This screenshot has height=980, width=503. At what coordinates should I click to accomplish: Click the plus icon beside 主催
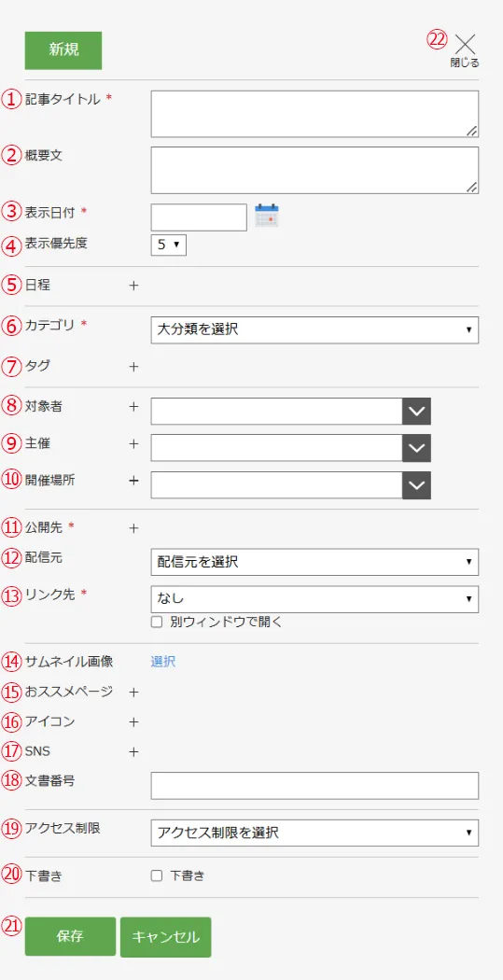pyautogui.click(x=133, y=443)
